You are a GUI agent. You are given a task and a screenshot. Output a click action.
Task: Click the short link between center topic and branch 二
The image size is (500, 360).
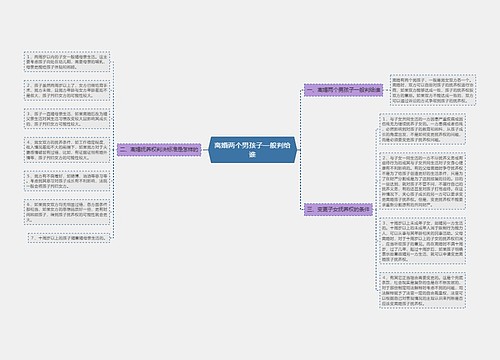[205, 150]
